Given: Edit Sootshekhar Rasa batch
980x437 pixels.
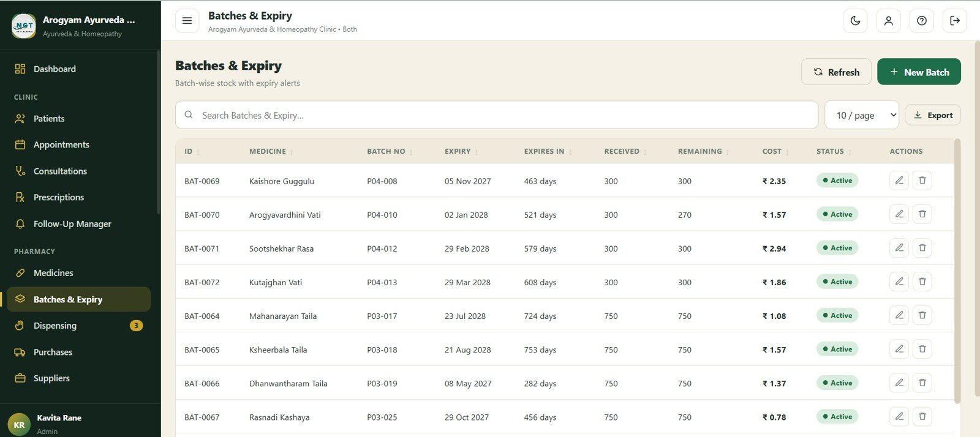Looking at the screenshot, I should click(899, 248).
